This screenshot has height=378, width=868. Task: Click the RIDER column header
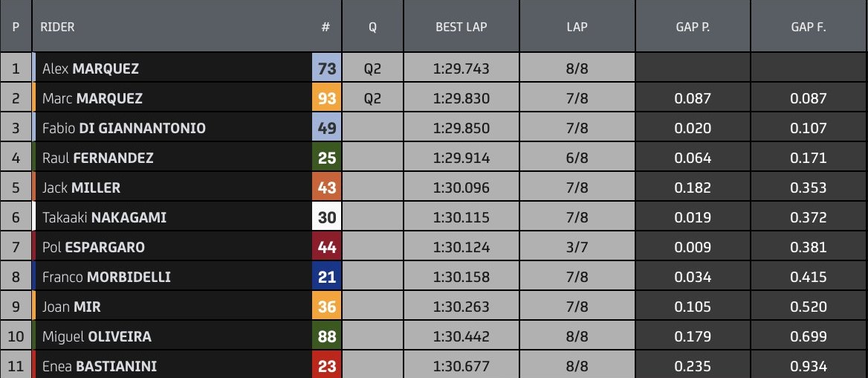coord(57,27)
